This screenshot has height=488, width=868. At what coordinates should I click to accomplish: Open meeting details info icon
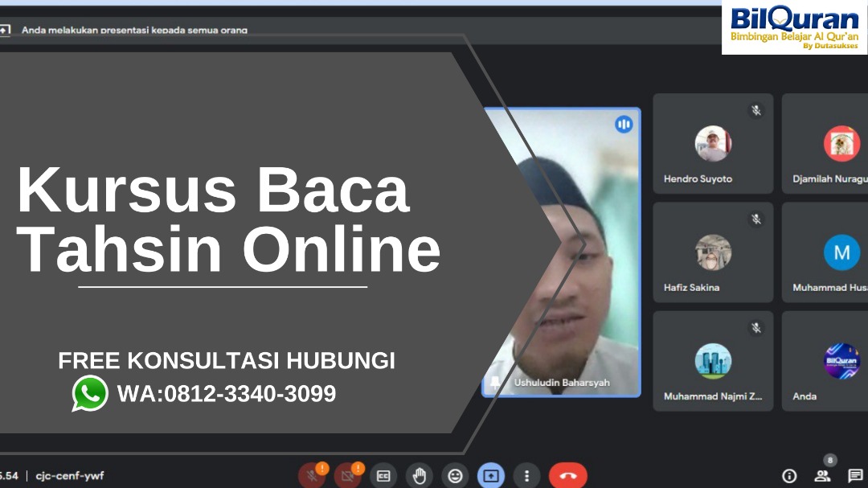click(789, 475)
